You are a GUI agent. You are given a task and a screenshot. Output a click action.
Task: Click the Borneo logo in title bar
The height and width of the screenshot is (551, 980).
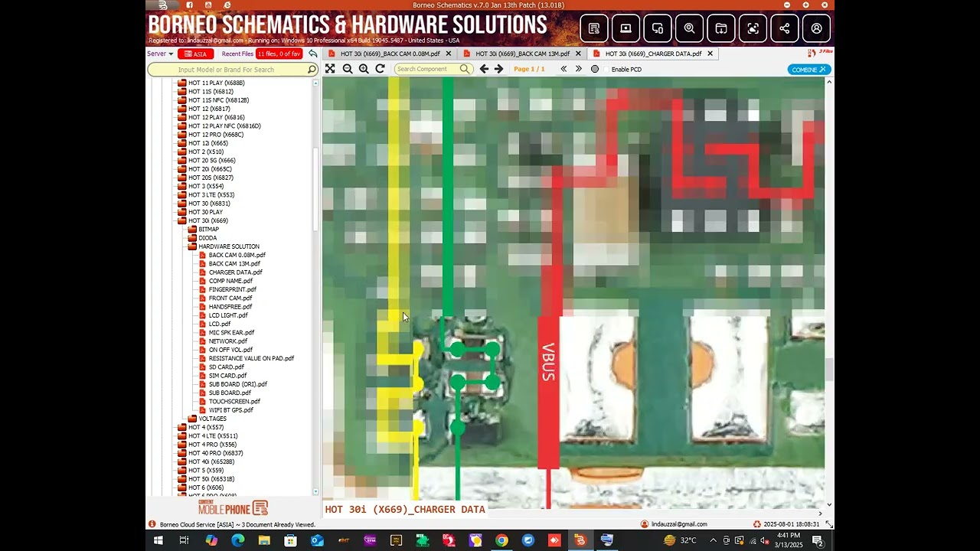[x=162, y=5]
